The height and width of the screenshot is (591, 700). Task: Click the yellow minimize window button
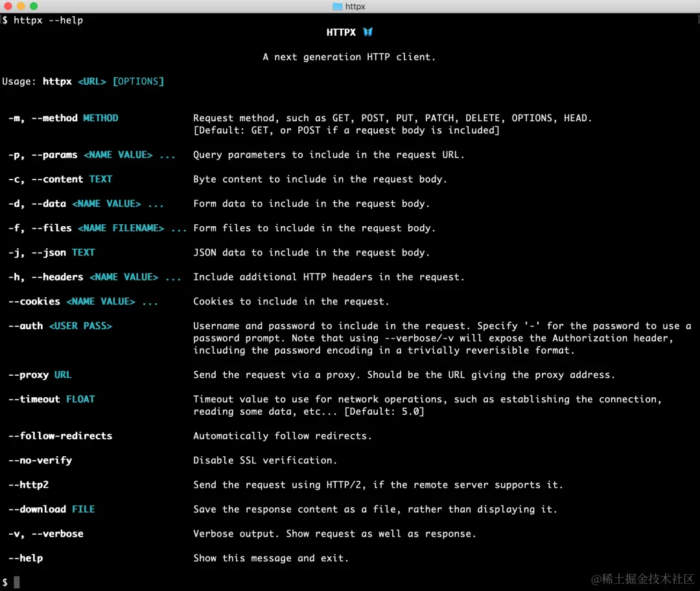pos(21,6)
